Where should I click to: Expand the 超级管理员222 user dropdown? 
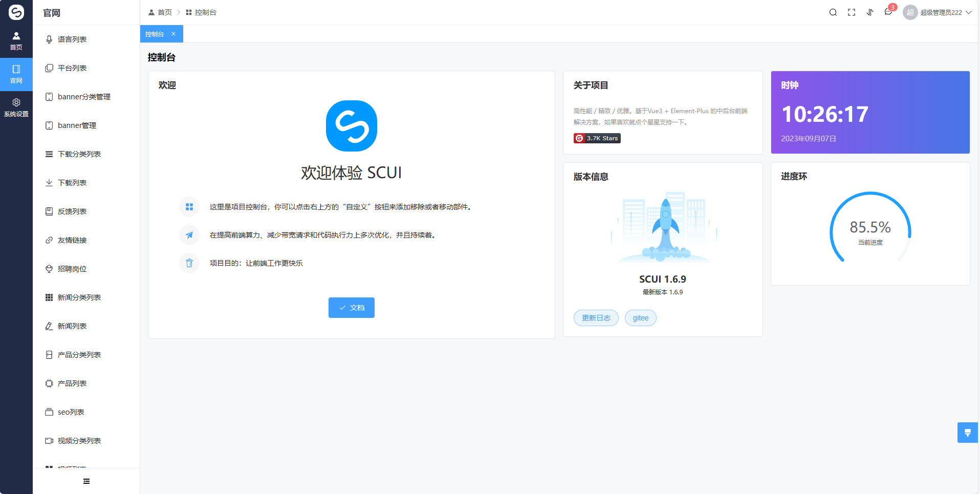click(946, 12)
